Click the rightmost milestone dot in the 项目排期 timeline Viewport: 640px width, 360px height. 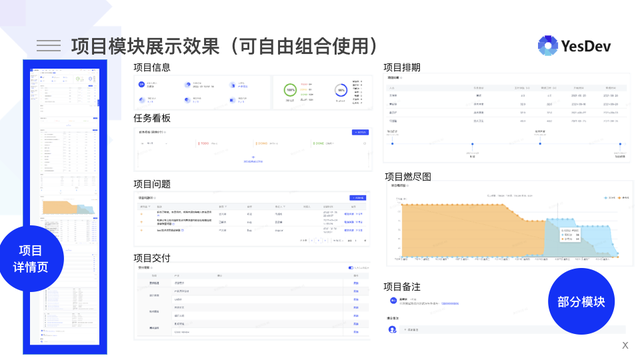(x=620, y=144)
